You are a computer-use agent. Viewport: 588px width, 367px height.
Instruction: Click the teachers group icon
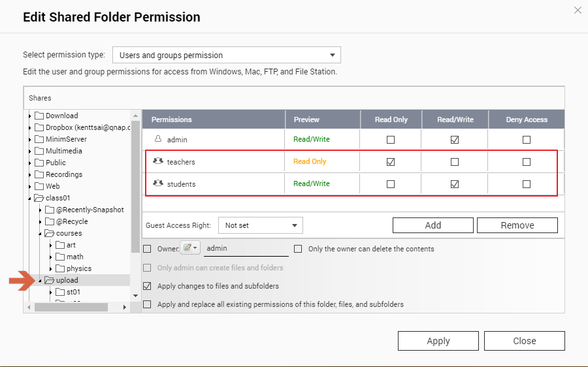[157, 161]
